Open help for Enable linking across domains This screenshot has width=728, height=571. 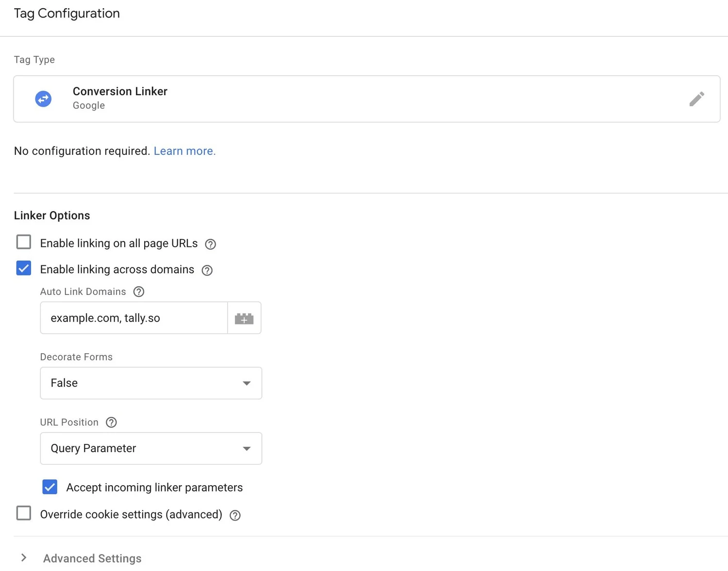pyautogui.click(x=207, y=270)
